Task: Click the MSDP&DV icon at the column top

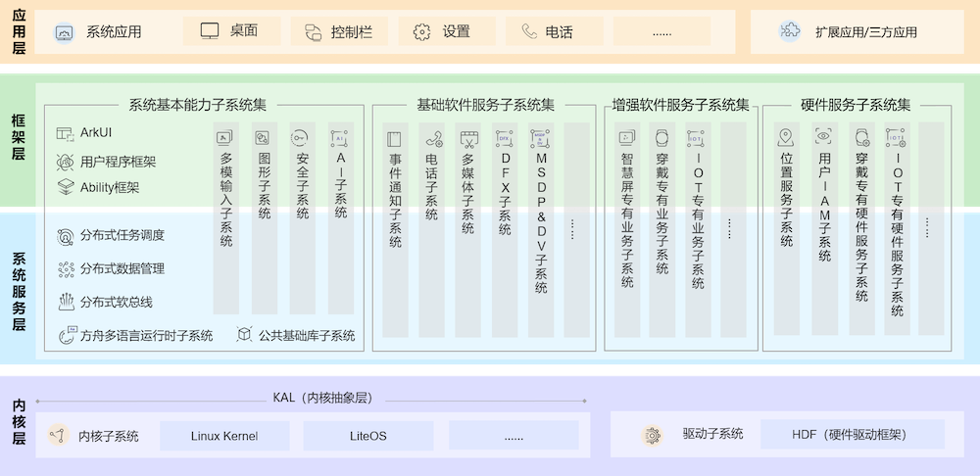Action: (541, 139)
